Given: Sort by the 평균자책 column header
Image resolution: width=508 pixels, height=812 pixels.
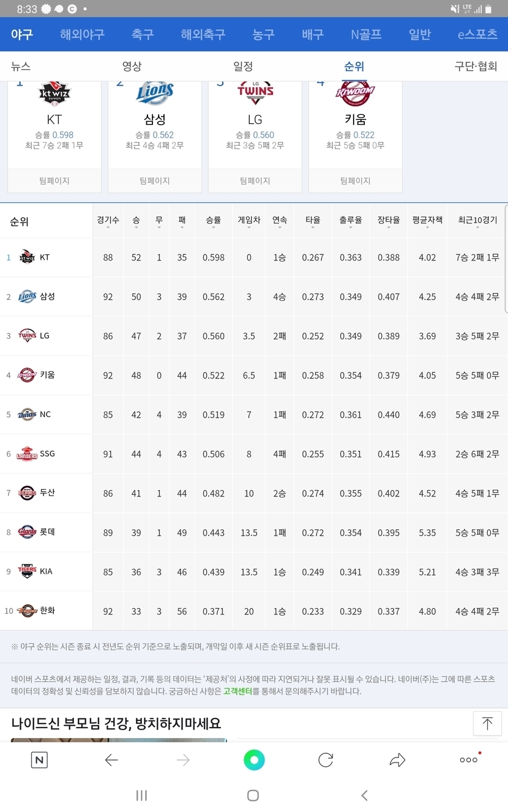Looking at the screenshot, I should [x=427, y=221].
